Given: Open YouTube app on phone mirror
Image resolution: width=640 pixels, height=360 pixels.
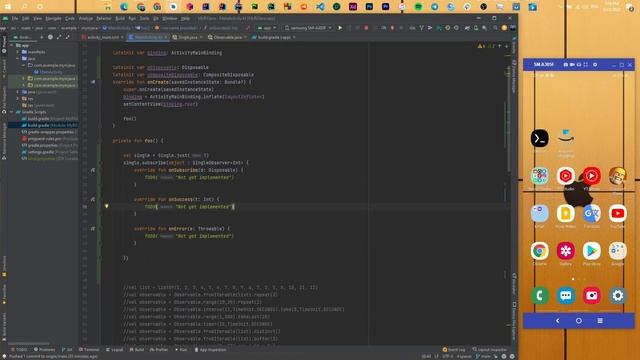Looking at the screenshot, I should [618, 213].
